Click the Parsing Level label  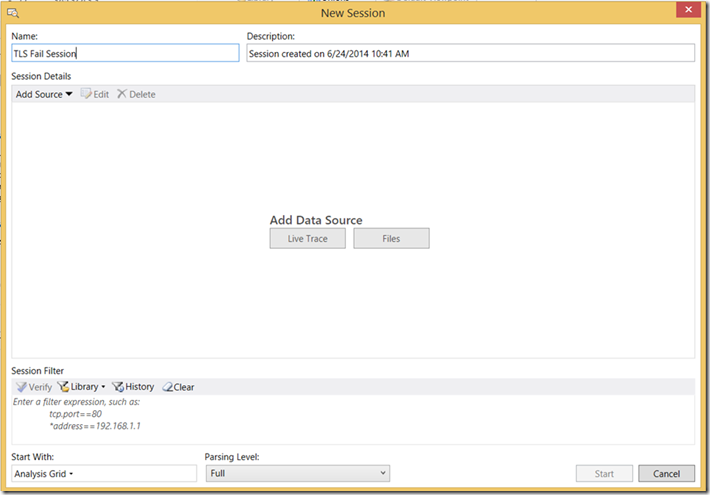pos(232,457)
